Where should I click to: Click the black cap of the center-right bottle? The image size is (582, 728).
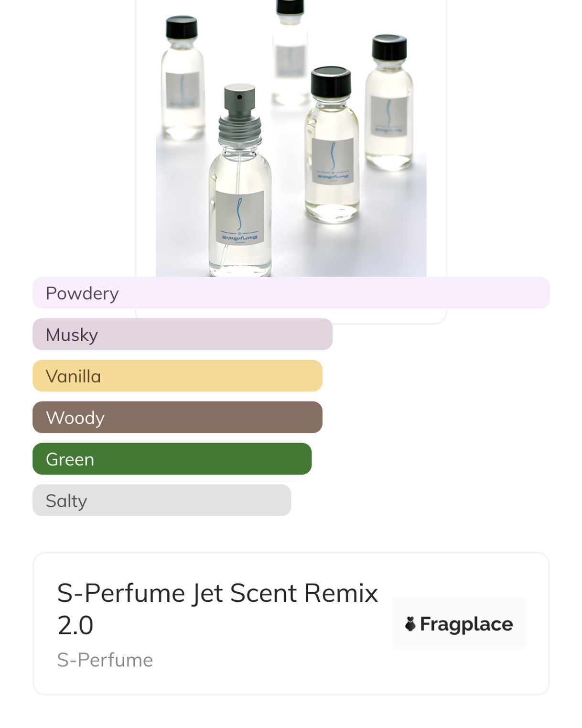(331, 82)
